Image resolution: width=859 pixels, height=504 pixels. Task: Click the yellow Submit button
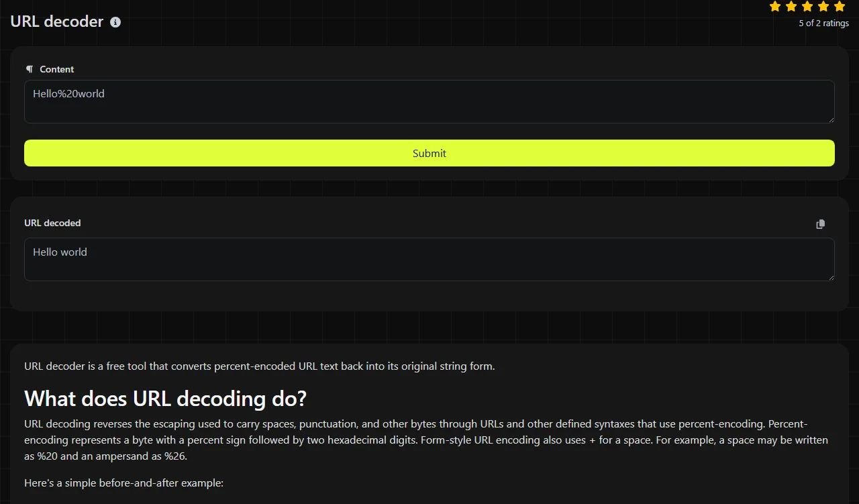(429, 153)
